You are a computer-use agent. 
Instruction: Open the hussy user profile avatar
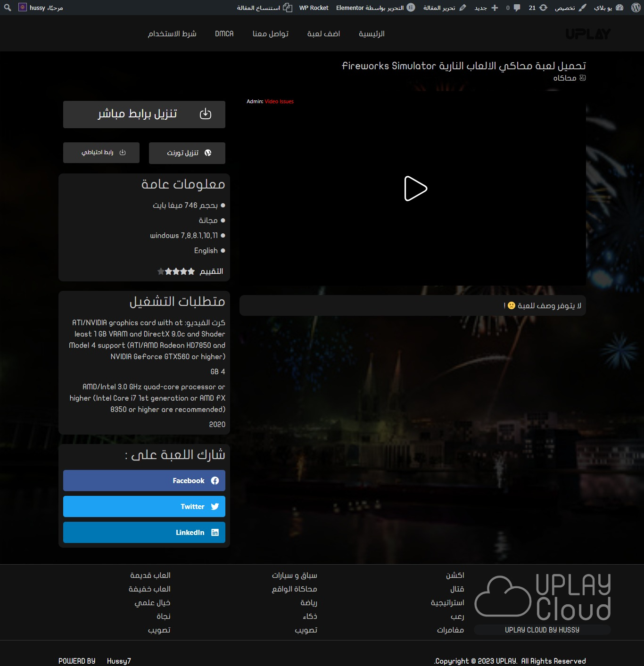click(x=22, y=8)
